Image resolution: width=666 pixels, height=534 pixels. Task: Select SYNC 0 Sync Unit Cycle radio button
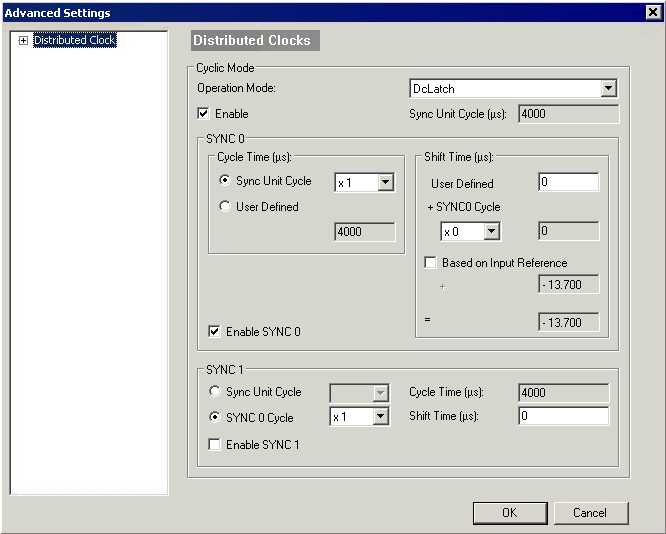pos(225,180)
